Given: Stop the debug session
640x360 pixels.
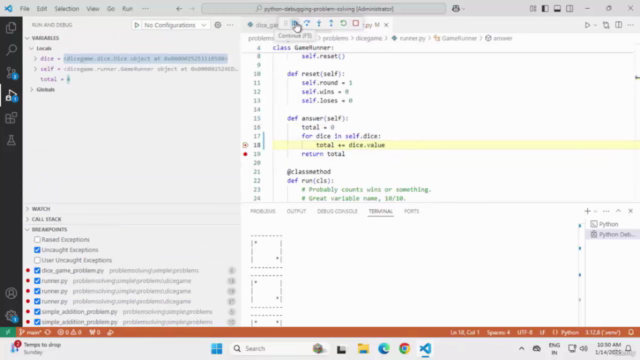Looking at the screenshot, I should pos(356,24).
